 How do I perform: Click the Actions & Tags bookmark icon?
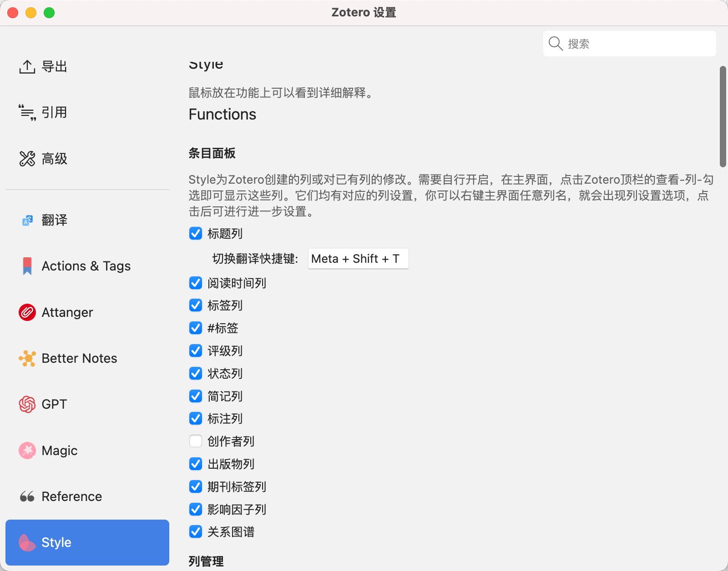click(27, 266)
